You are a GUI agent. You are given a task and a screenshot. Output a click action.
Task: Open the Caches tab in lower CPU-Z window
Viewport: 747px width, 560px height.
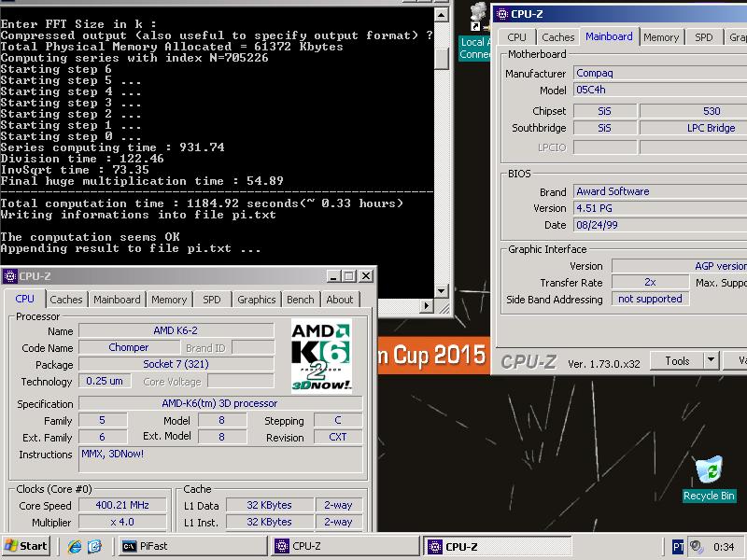tap(66, 300)
